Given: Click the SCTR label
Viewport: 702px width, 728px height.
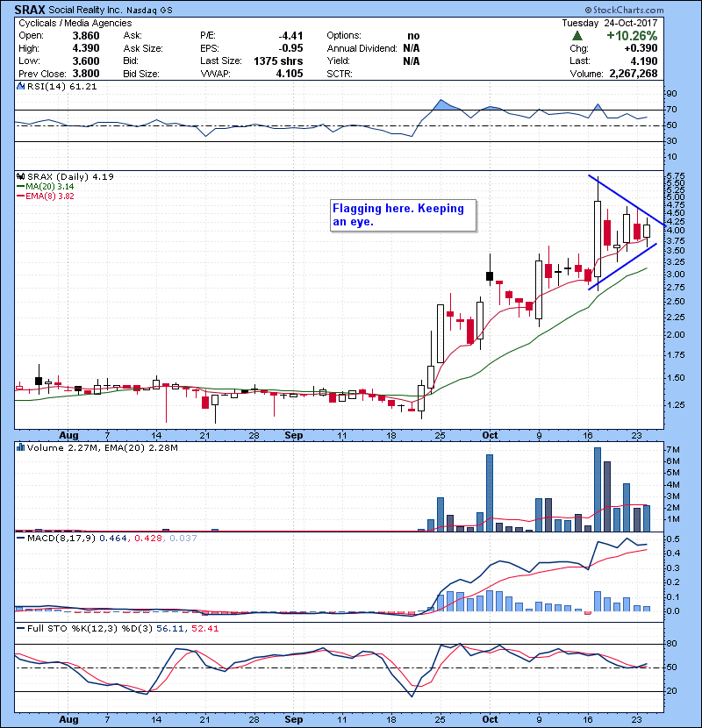Looking at the screenshot, I should pos(339,74).
